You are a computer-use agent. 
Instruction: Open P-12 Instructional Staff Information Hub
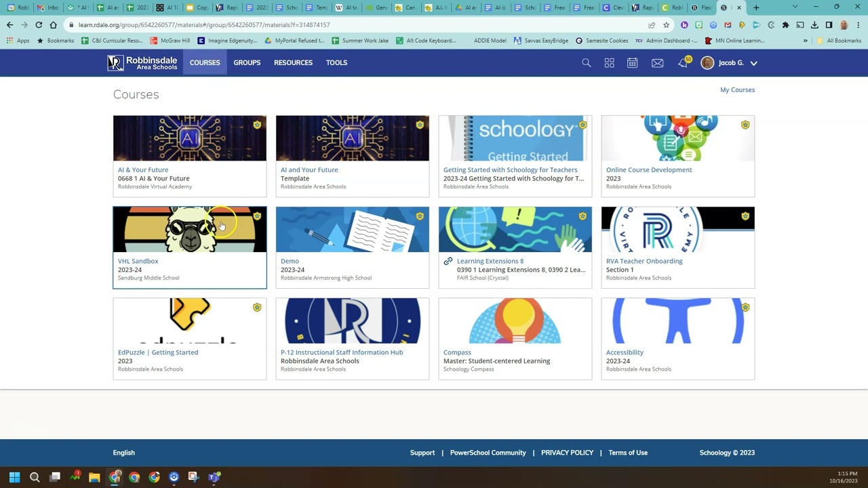(x=342, y=352)
